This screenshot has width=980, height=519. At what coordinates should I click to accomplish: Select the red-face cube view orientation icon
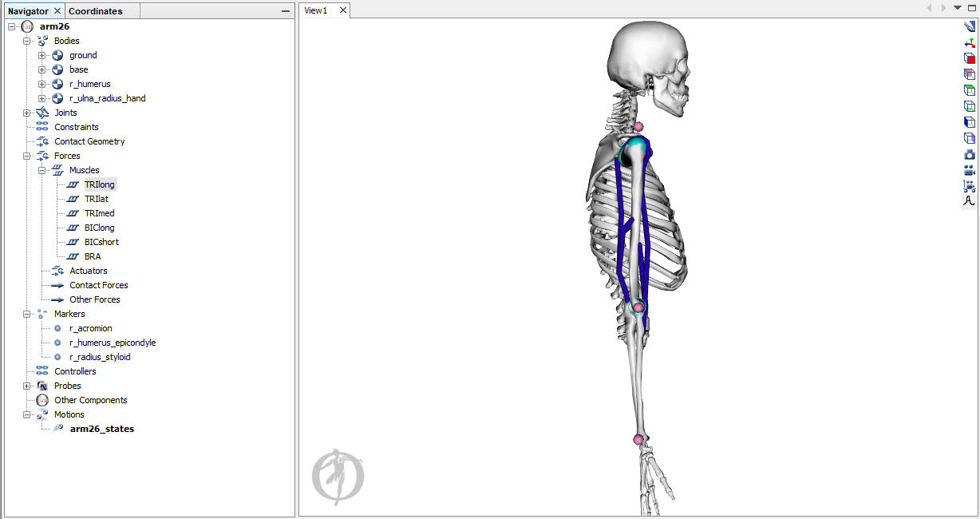(969, 57)
